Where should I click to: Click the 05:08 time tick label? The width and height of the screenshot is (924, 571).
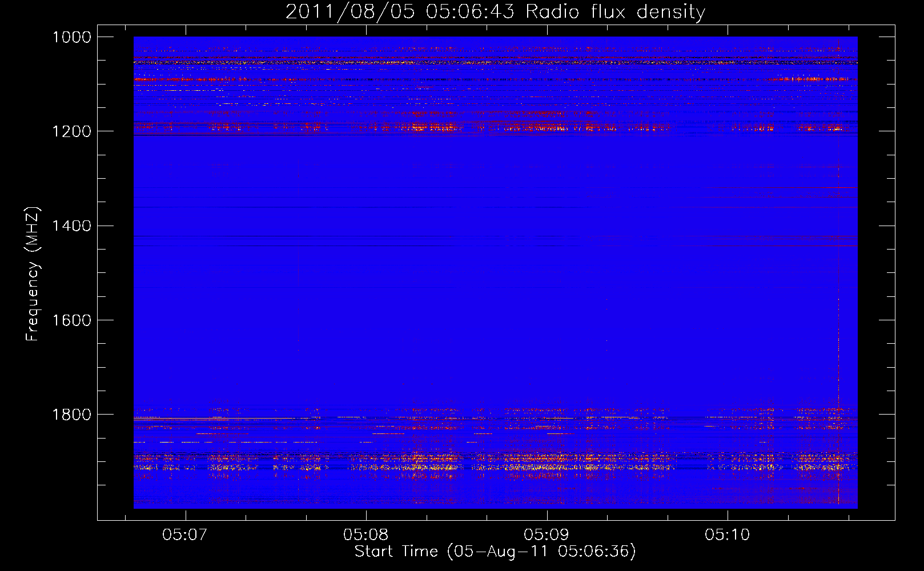pyautogui.click(x=365, y=534)
